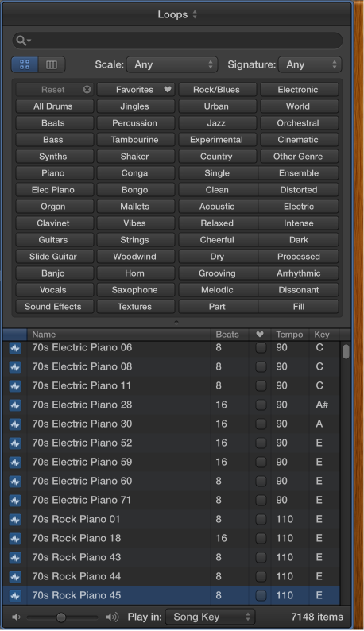Filter by Woodwind keyword
364x631 pixels.
136,257
